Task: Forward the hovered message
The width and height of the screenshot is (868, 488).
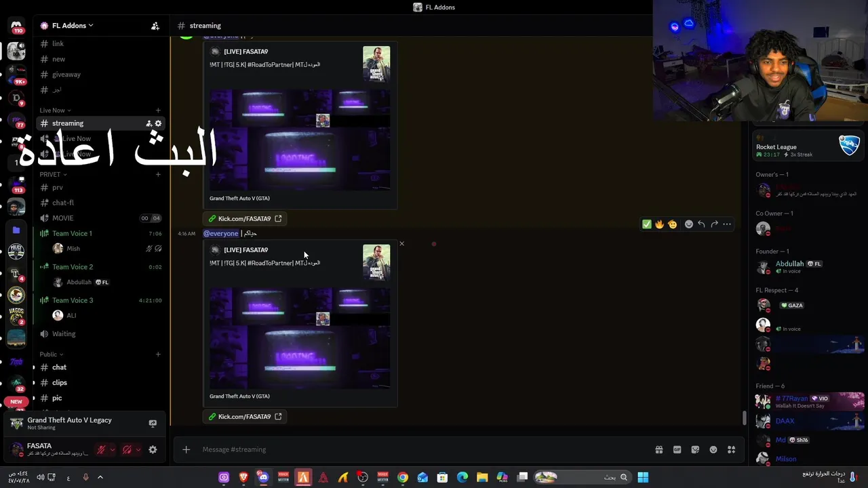Action: click(x=714, y=224)
